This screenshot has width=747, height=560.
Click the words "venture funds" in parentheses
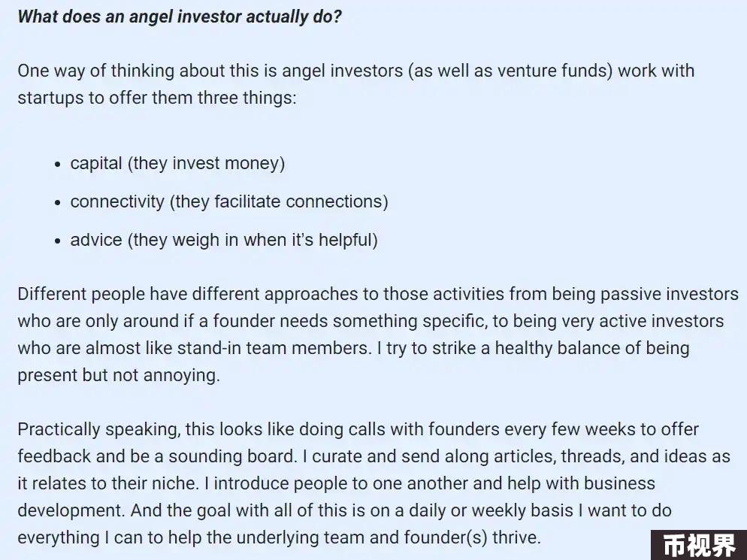[x=552, y=71]
